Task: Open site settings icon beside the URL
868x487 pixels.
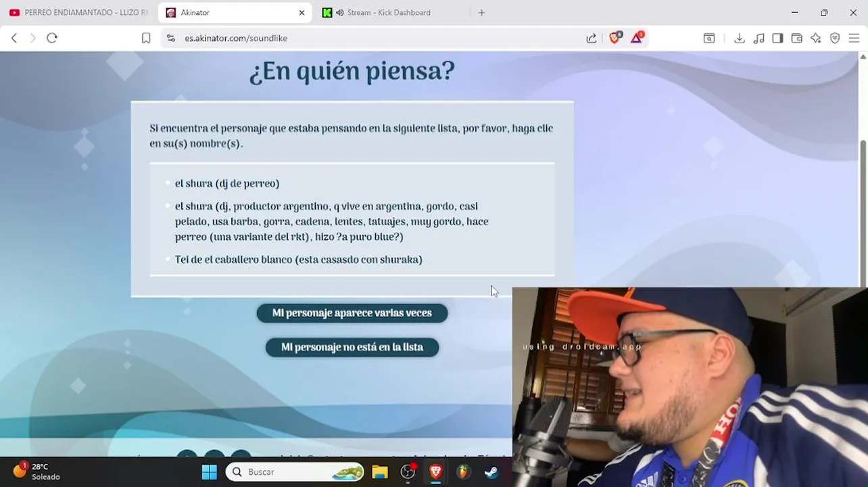Action: point(170,39)
